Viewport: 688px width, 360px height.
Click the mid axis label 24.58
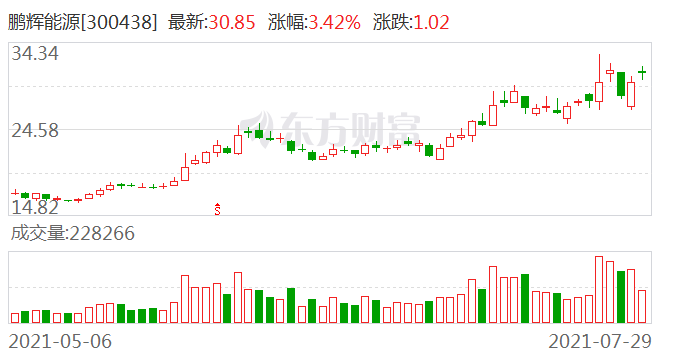35,131
